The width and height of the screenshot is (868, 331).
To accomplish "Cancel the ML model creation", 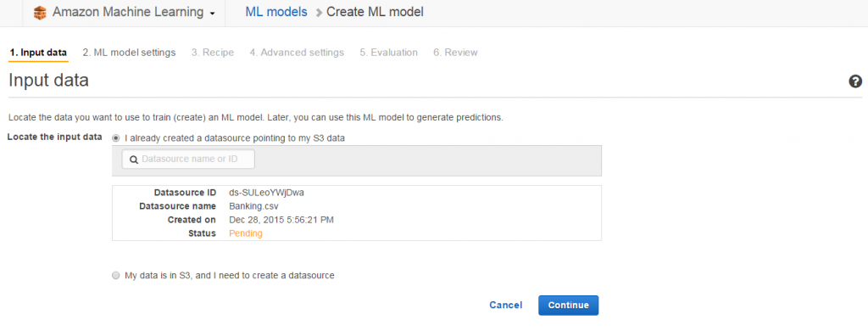I will tap(505, 305).
